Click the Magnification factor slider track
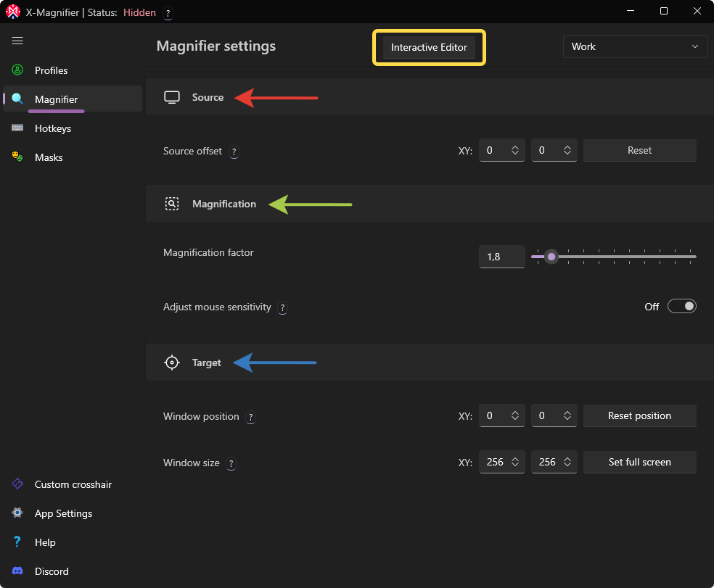Screen dimensions: 714x588 coord(624,257)
